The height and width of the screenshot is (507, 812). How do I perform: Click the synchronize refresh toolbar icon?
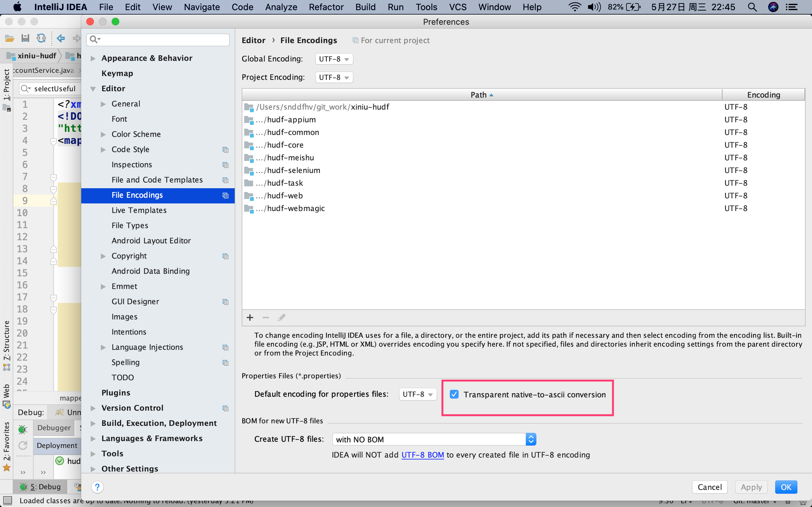[41, 38]
